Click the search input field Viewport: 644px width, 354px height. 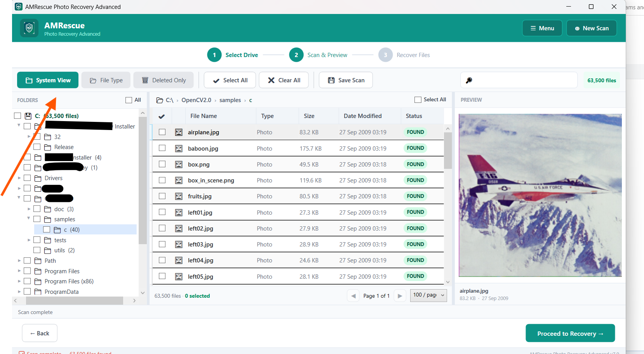[x=519, y=80]
